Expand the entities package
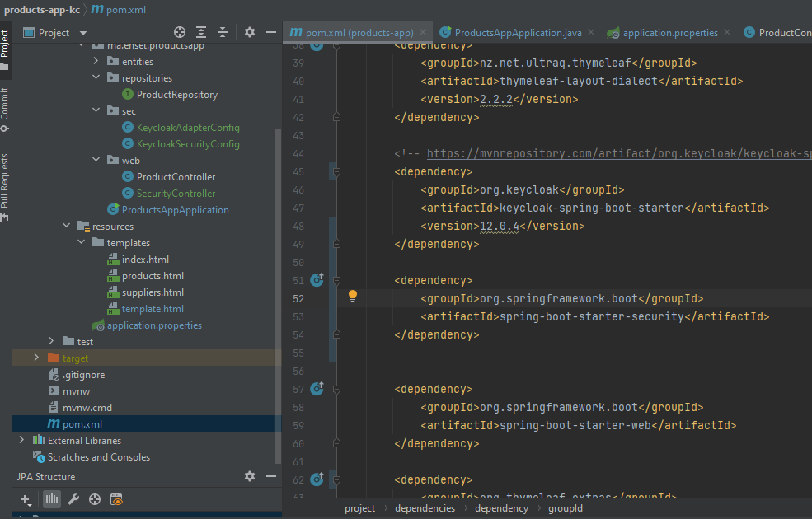812x519 pixels. click(96, 61)
